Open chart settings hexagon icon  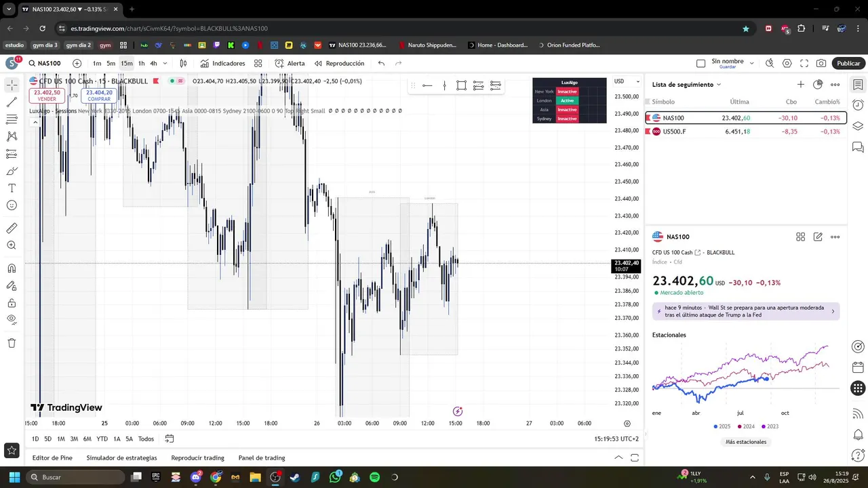click(x=787, y=63)
